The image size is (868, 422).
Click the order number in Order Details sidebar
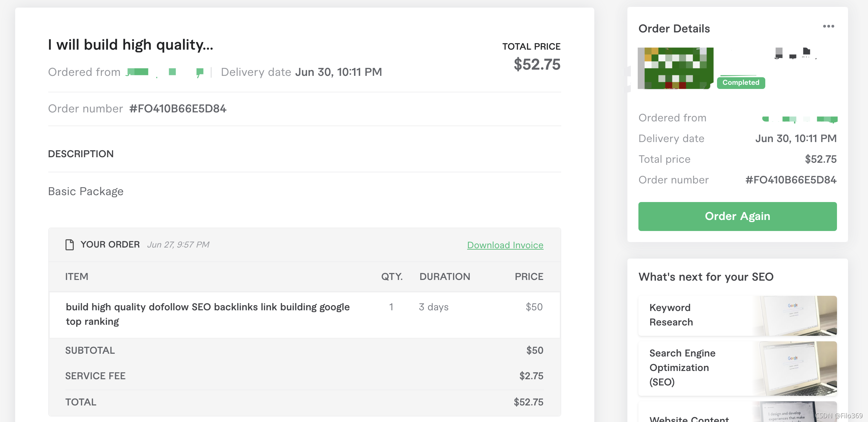coord(791,180)
